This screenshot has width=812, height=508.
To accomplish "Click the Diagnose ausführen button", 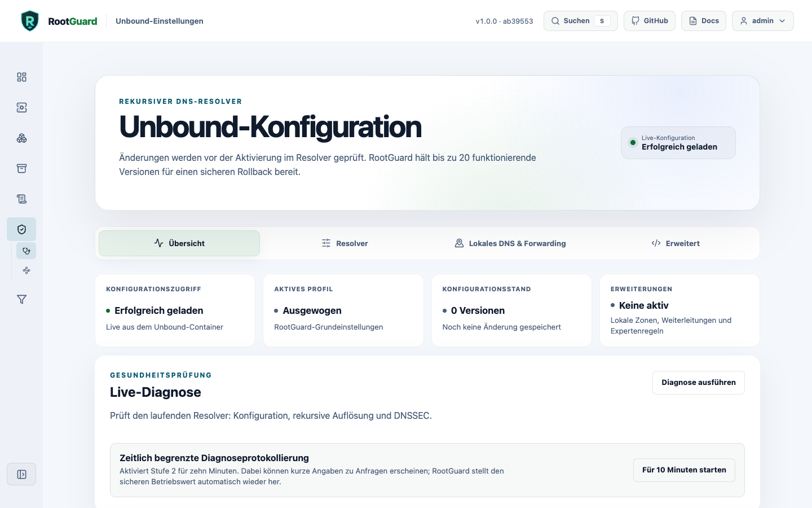I will [699, 383].
